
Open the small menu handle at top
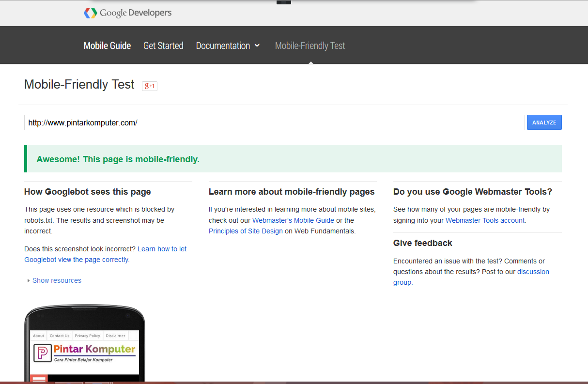pyautogui.click(x=283, y=2)
